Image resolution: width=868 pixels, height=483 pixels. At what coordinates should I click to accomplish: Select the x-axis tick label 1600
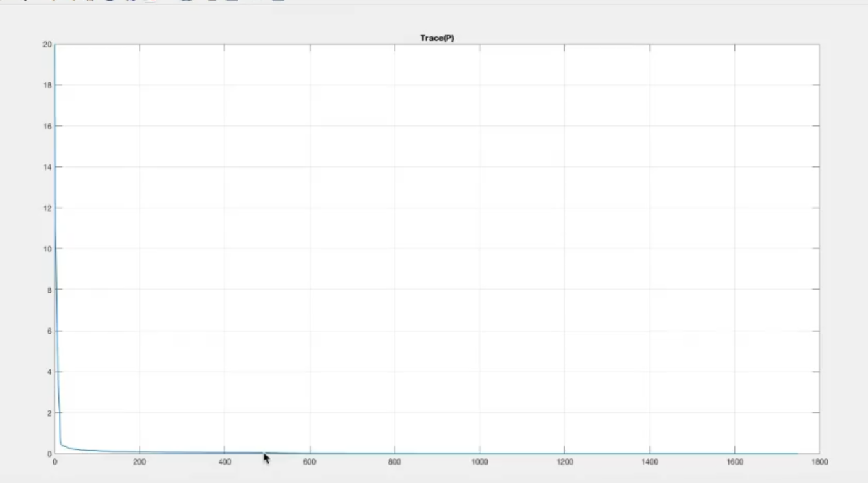tap(734, 462)
